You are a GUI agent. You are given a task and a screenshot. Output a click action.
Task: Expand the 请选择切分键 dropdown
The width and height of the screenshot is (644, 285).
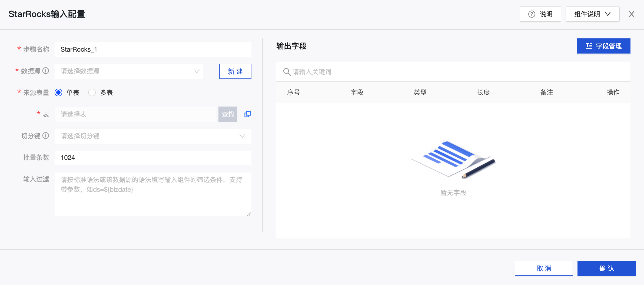click(x=153, y=136)
